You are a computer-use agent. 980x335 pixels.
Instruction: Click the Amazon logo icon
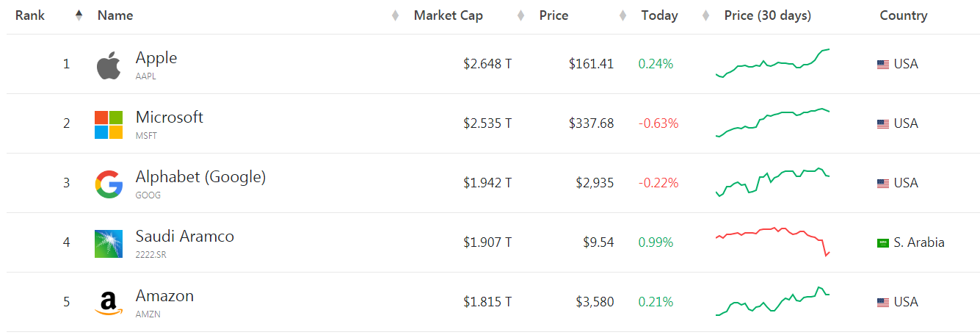coord(109,303)
